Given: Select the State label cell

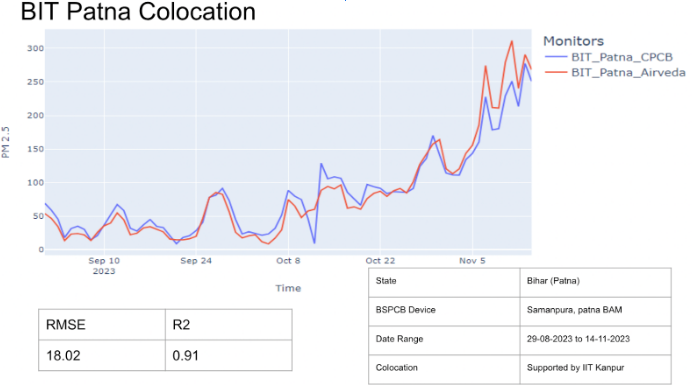Looking at the screenshot, I should (444, 282).
